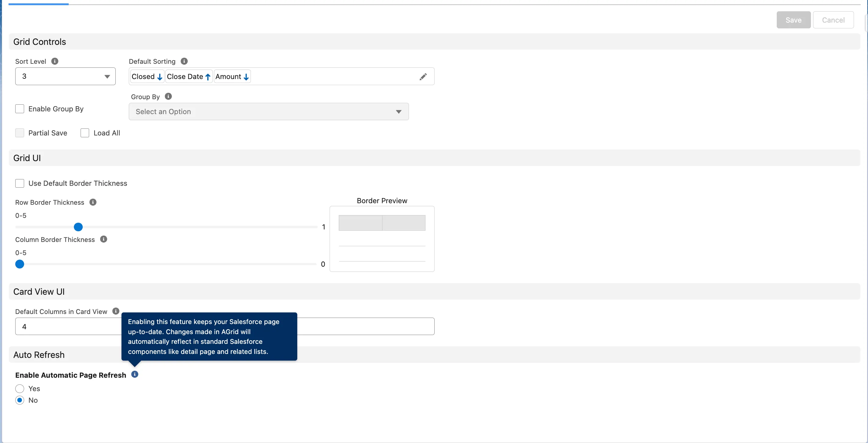The height and width of the screenshot is (443, 868).
Task: Click the Sort Level info icon
Action: pyautogui.click(x=55, y=61)
